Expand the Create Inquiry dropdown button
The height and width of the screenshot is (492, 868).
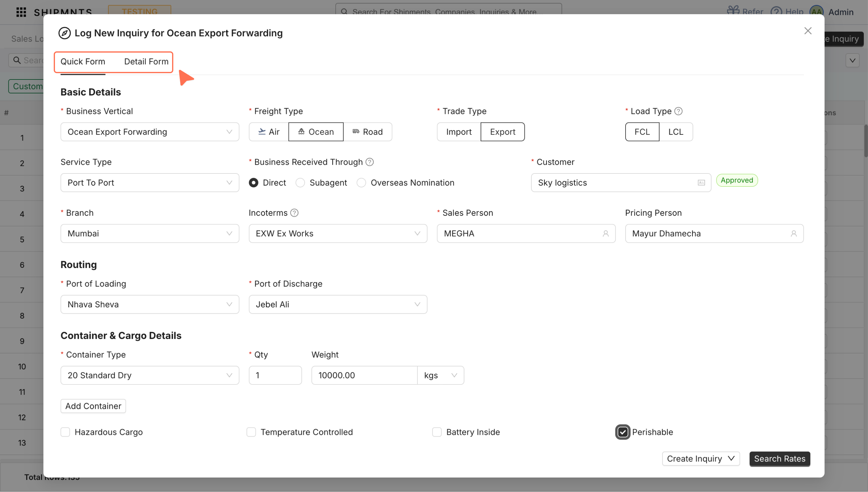pyautogui.click(x=701, y=459)
